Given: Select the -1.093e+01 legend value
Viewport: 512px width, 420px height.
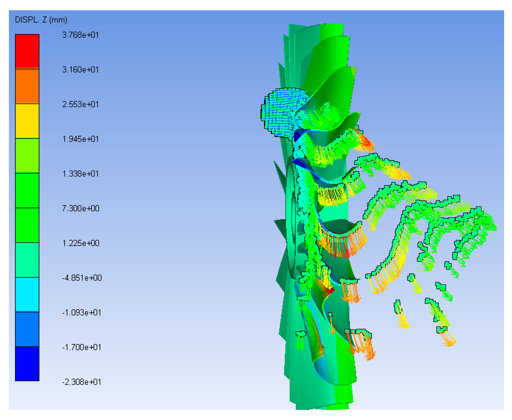Looking at the screenshot, I should (x=81, y=313).
